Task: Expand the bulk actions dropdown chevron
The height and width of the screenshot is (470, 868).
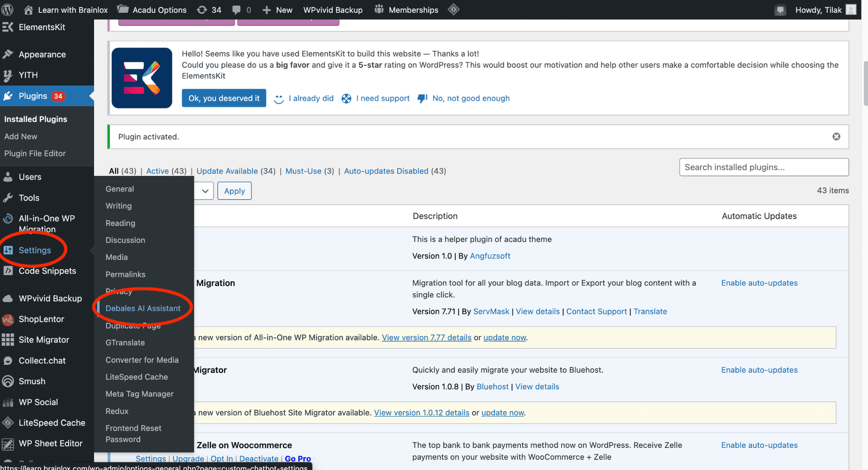Action: tap(206, 191)
